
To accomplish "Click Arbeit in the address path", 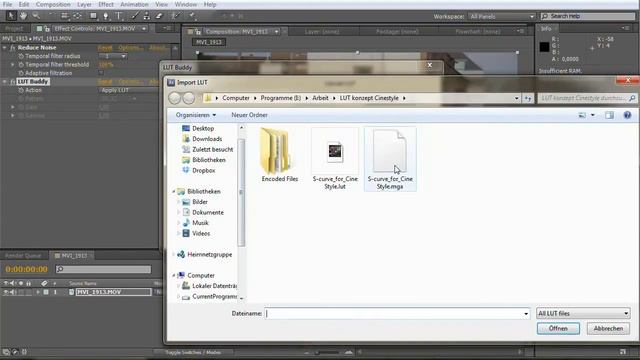I will [320, 98].
